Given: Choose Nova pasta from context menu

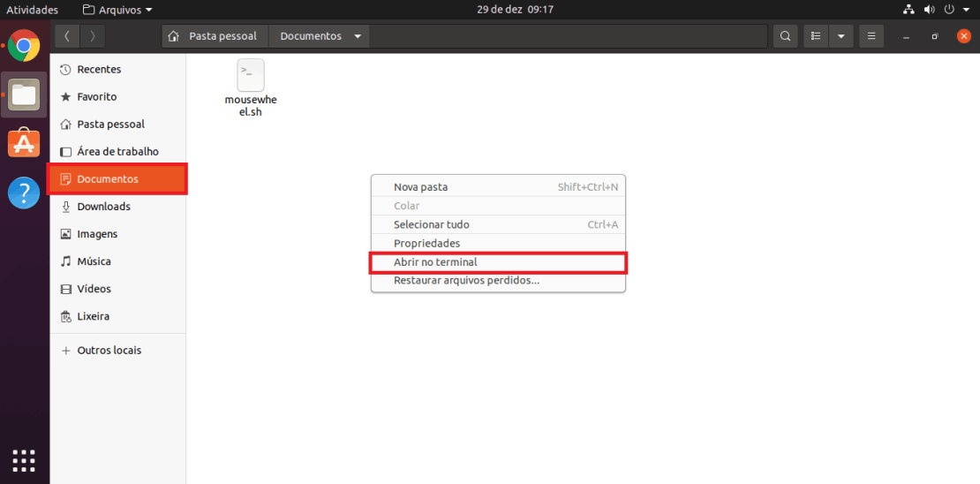Looking at the screenshot, I should tap(498, 187).
